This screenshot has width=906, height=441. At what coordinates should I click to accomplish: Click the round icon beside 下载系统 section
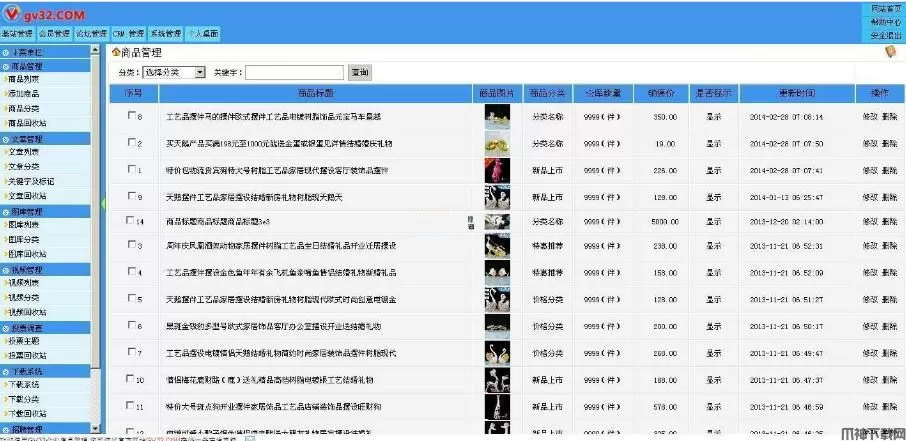coord(6,371)
